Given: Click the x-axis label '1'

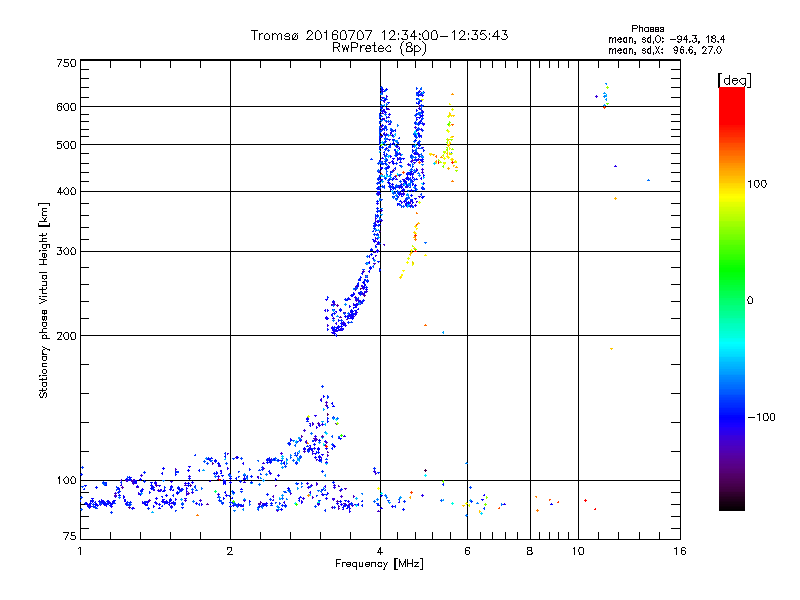Looking at the screenshot, I should (x=80, y=551).
